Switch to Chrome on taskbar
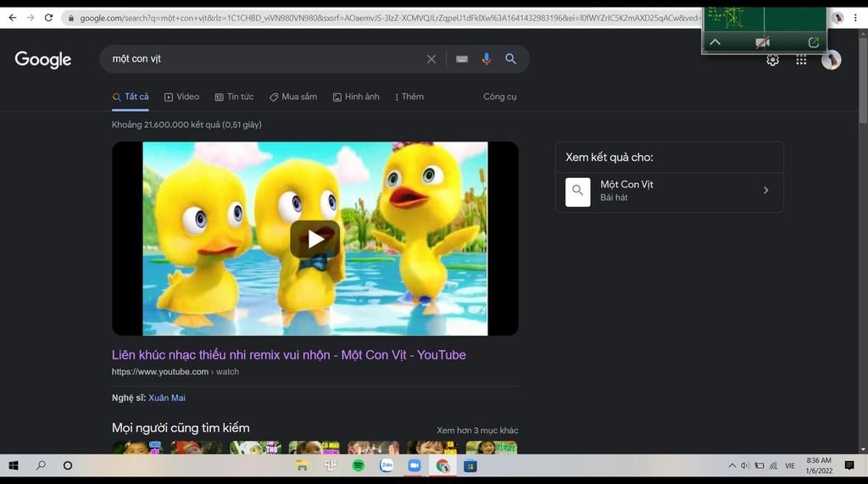The image size is (868, 484). [x=442, y=465]
